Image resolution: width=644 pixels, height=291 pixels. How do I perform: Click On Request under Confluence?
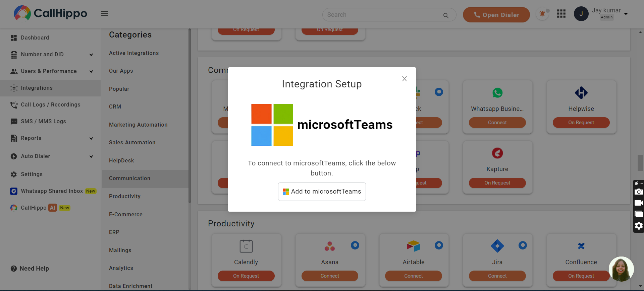[x=581, y=276]
